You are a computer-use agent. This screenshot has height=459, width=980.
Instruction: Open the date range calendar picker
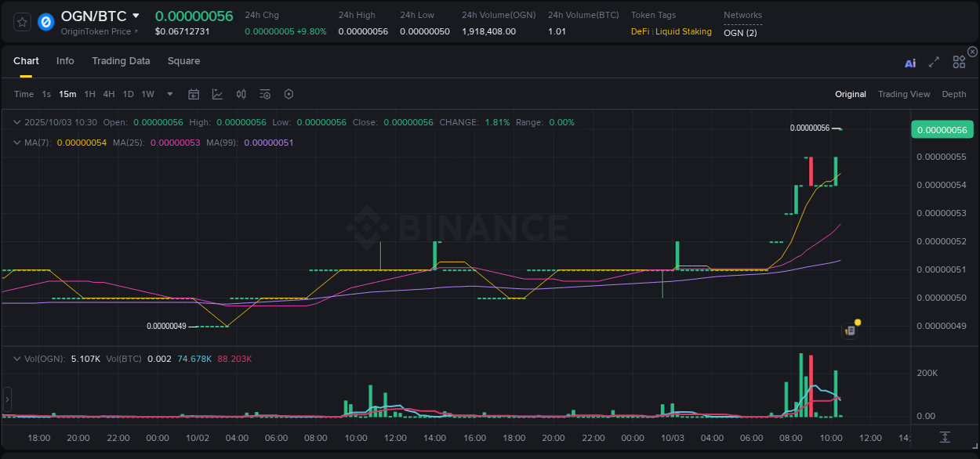(x=194, y=94)
